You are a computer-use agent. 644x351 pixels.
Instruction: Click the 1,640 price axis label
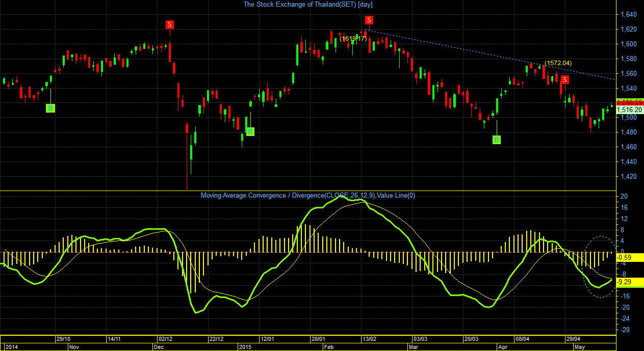[x=628, y=14]
